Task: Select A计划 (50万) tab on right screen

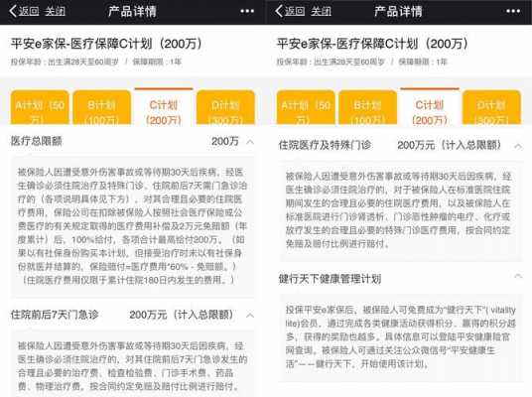Action: tap(306, 107)
